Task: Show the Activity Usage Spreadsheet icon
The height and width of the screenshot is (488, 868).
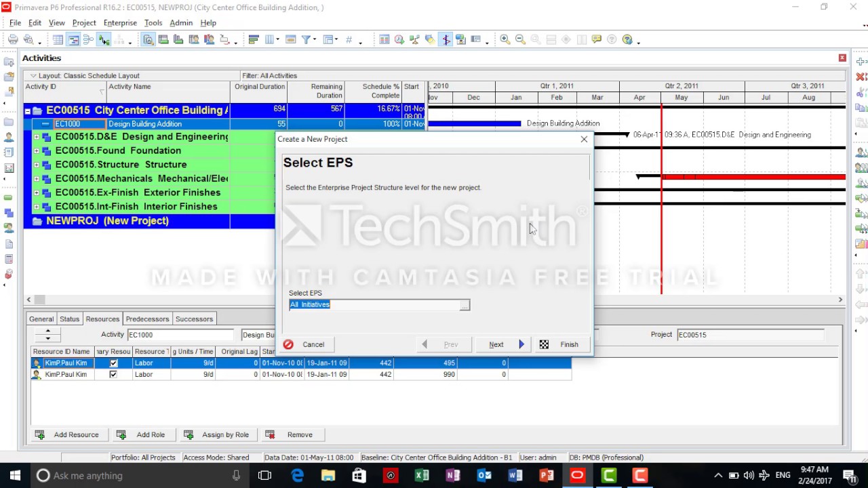Action: pos(163,39)
